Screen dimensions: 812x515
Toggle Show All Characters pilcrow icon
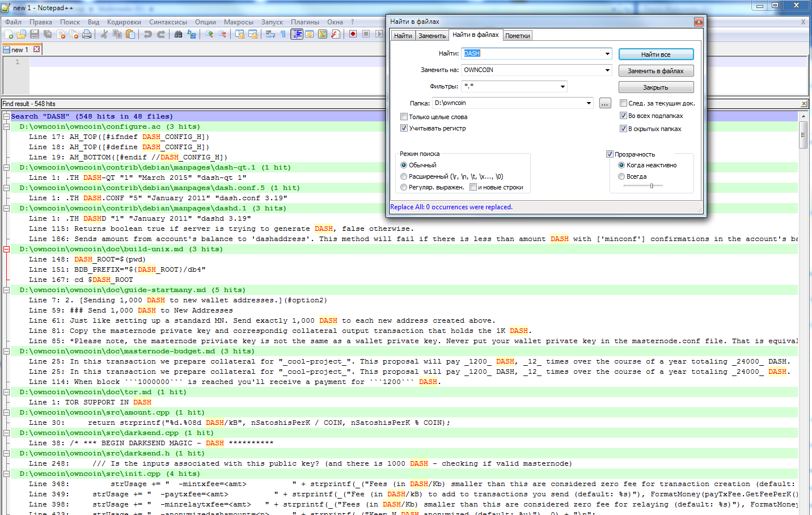284,34
